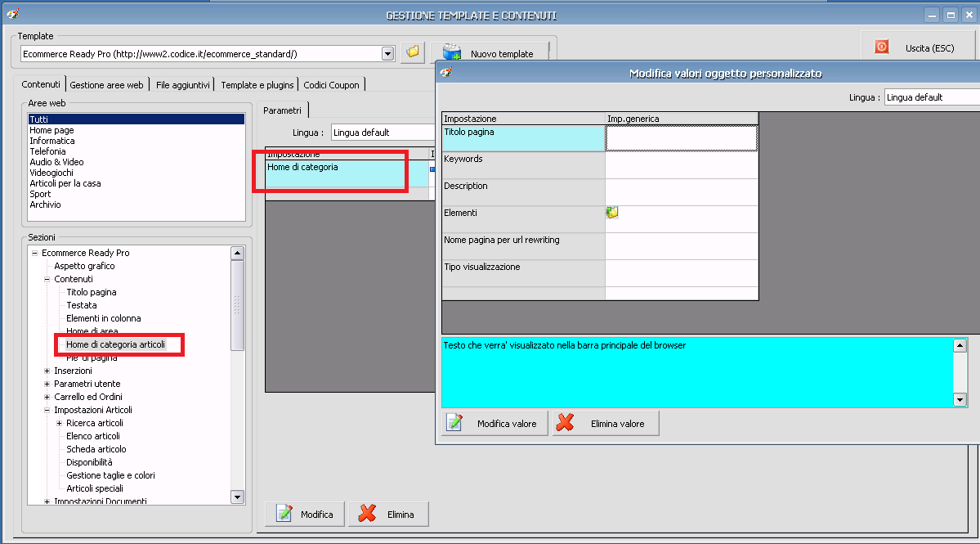Viewport: 980px width, 544px height.
Task: Click the Impostazione column header in dialog
Action: click(x=523, y=119)
